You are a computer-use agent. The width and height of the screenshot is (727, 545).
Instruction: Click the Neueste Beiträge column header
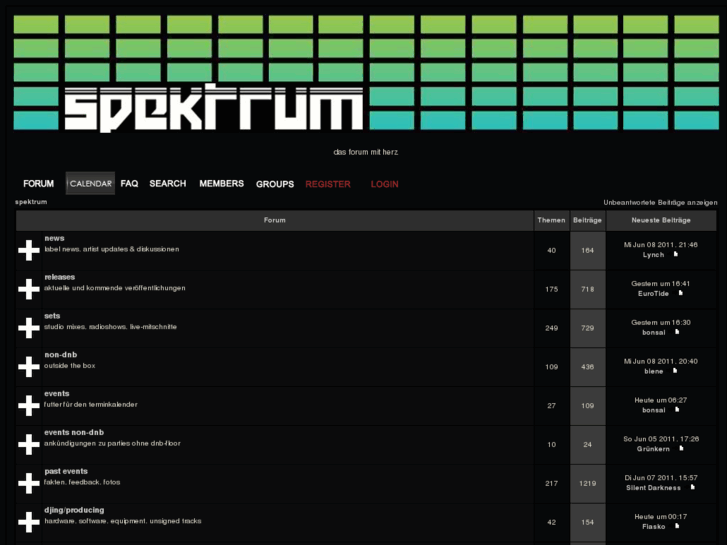pyautogui.click(x=661, y=220)
